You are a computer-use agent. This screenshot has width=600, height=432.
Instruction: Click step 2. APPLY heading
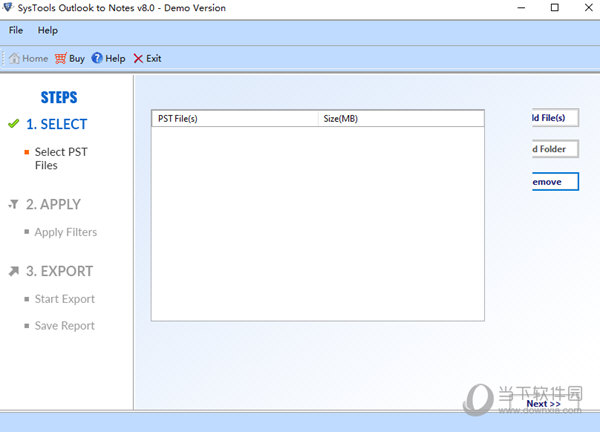coord(53,204)
